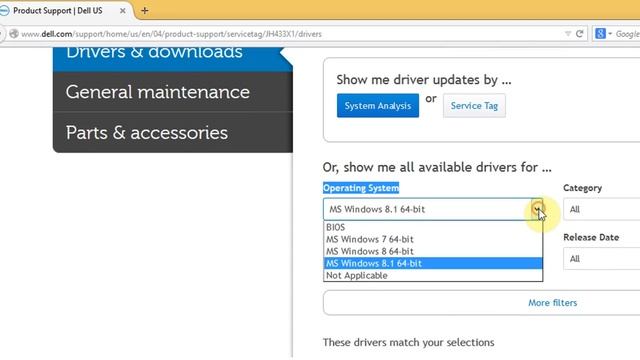Choose MS Windows 7 64-bit option

pyautogui.click(x=433, y=239)
